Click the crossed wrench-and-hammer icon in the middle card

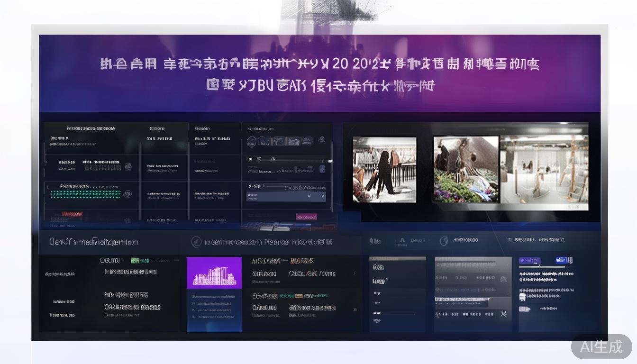click(503, 314)
